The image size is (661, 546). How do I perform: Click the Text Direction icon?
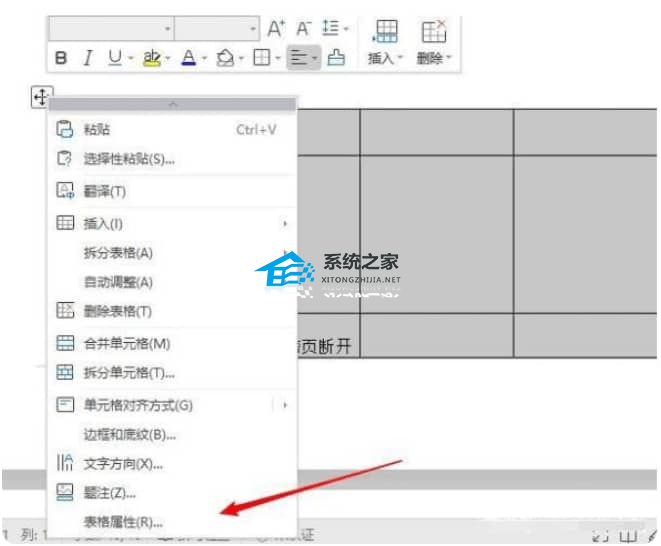65,463
